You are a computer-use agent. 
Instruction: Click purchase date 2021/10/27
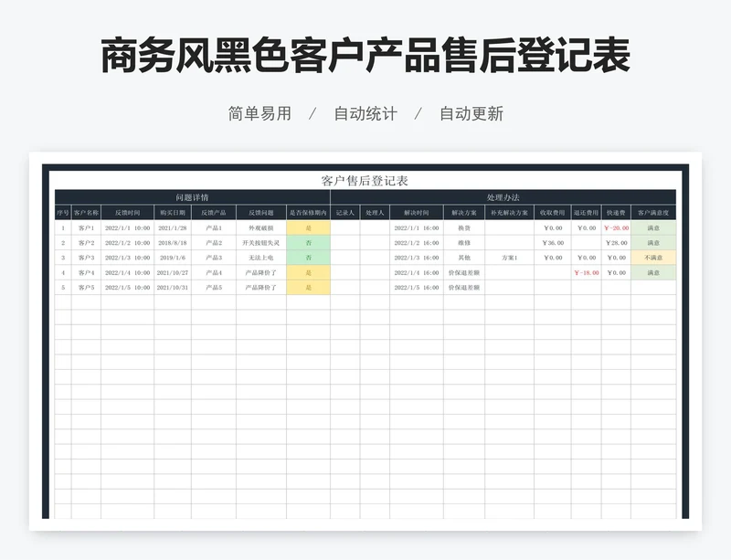(x=173, y=273)
